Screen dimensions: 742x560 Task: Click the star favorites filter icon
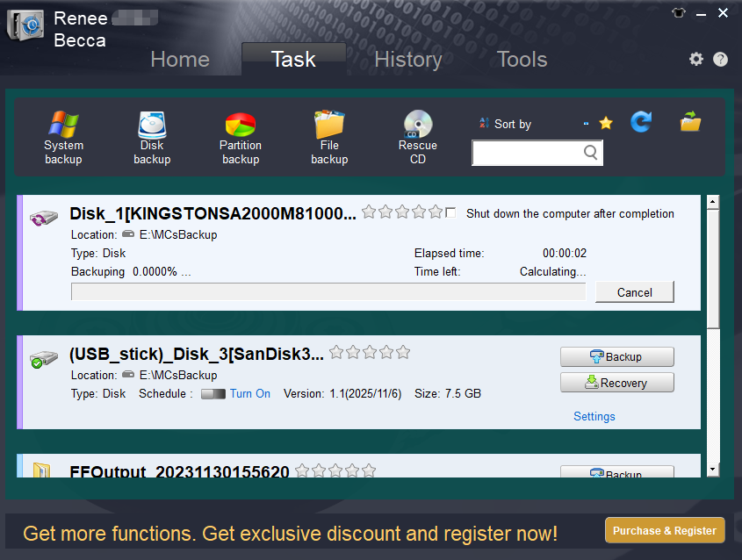tap(606, 124)
